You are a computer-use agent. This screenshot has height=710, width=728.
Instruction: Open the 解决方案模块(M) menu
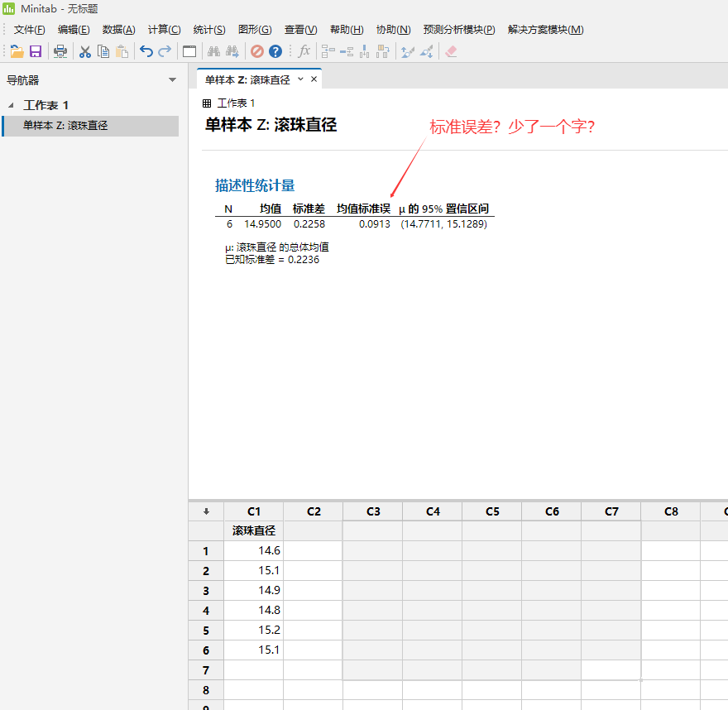[x=545, y=30]
